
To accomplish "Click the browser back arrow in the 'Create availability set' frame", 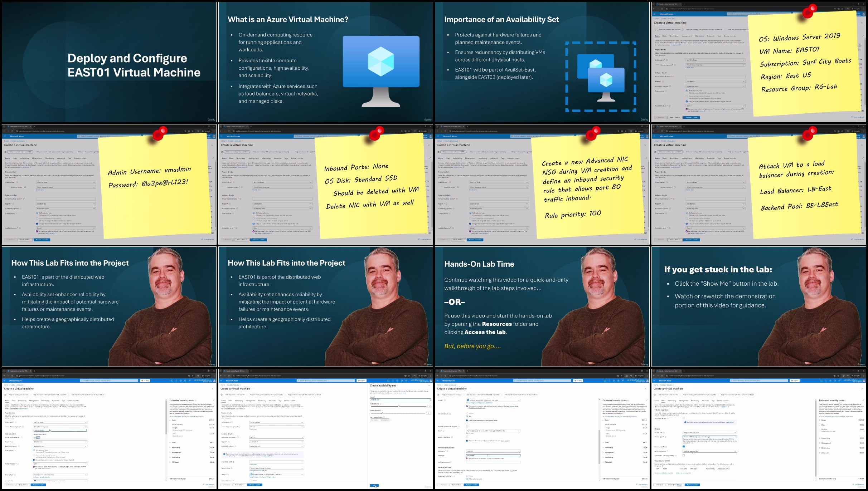I will pyautogui.click(x=221, y=376).
